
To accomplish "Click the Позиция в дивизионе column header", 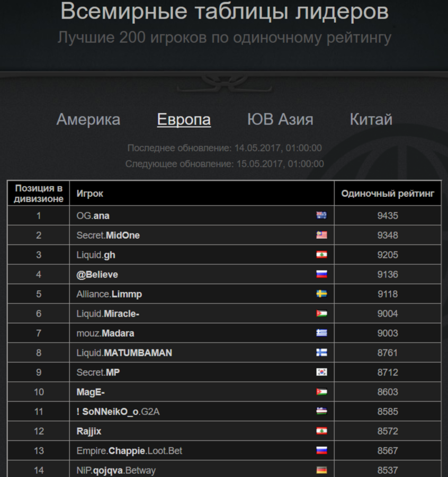I will pos(39,193).
